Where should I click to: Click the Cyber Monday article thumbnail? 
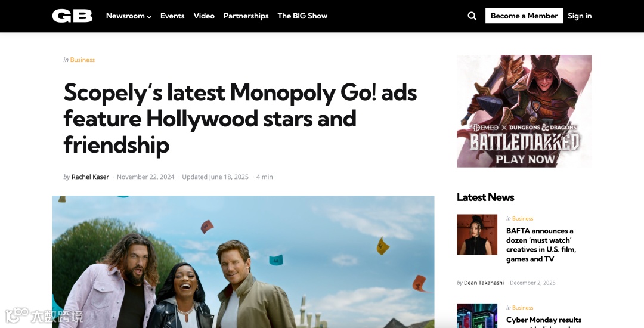(477, 315)
